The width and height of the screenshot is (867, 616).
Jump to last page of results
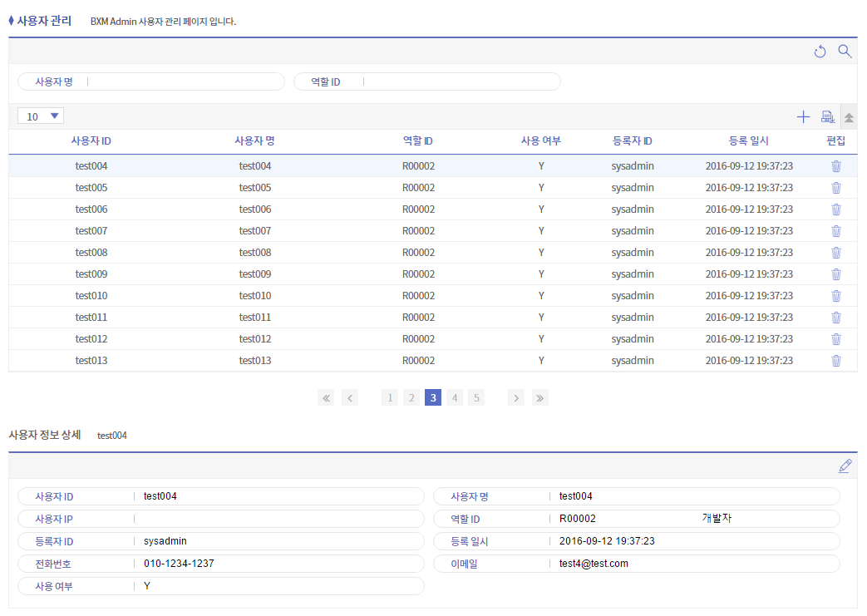click(x=540, y=397)
